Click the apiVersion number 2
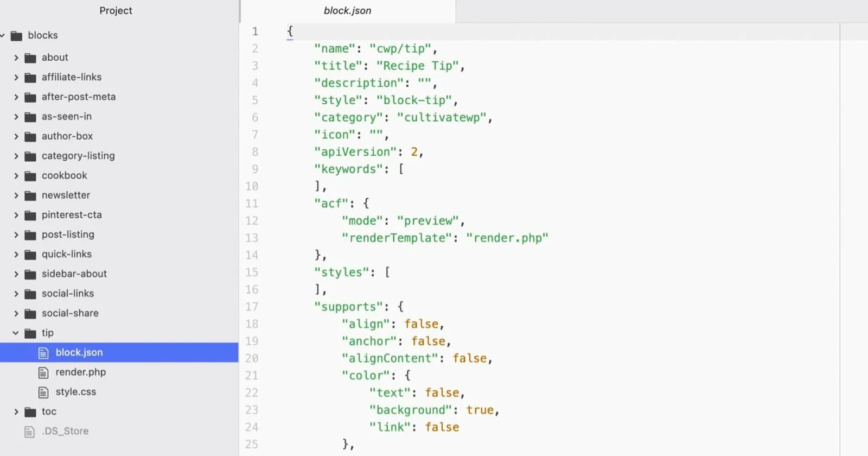The width and height of the screenshot is (868, 456). tap(414, 152)
